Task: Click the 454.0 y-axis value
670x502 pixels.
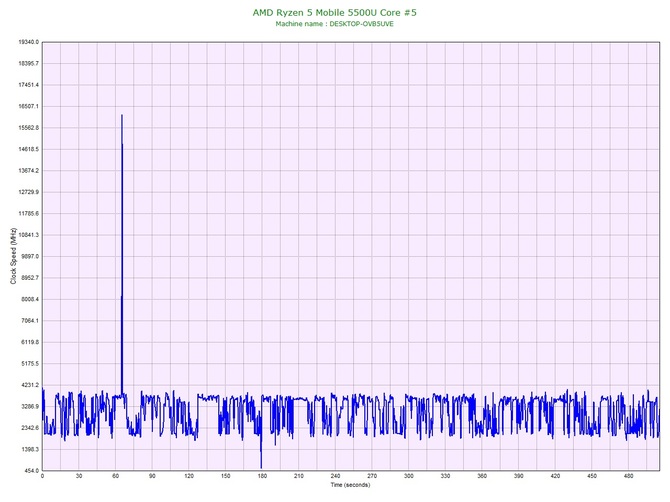Action: (x=31, y=471)
